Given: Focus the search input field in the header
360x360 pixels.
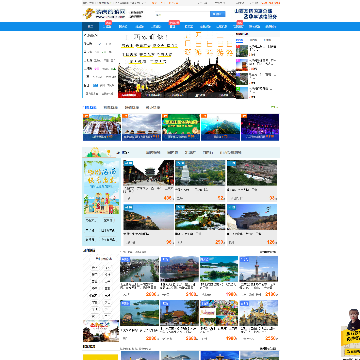Looking at the screenshot, I should [182, 14].
